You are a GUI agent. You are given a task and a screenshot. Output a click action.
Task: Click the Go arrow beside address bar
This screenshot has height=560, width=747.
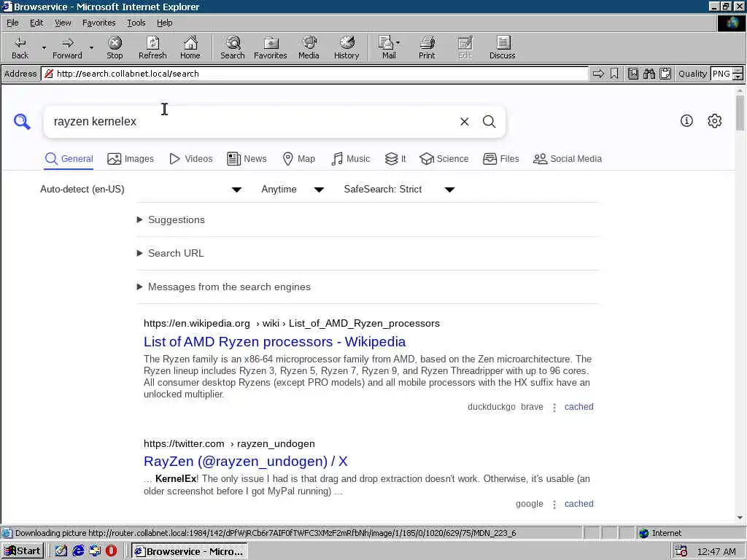pos(598,74)
